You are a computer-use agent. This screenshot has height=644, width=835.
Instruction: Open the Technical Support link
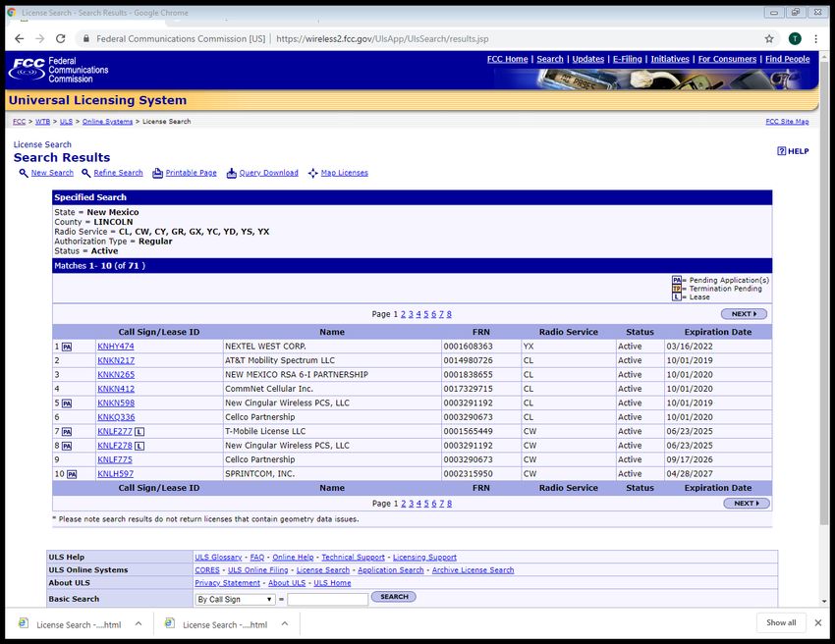tap(353, 558)
